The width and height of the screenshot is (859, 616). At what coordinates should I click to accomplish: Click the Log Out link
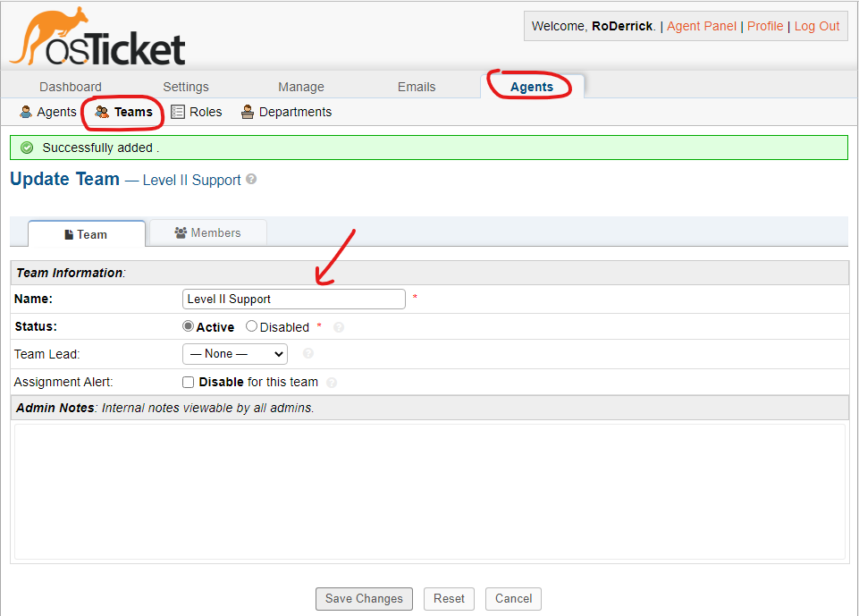tap(817, 26)
